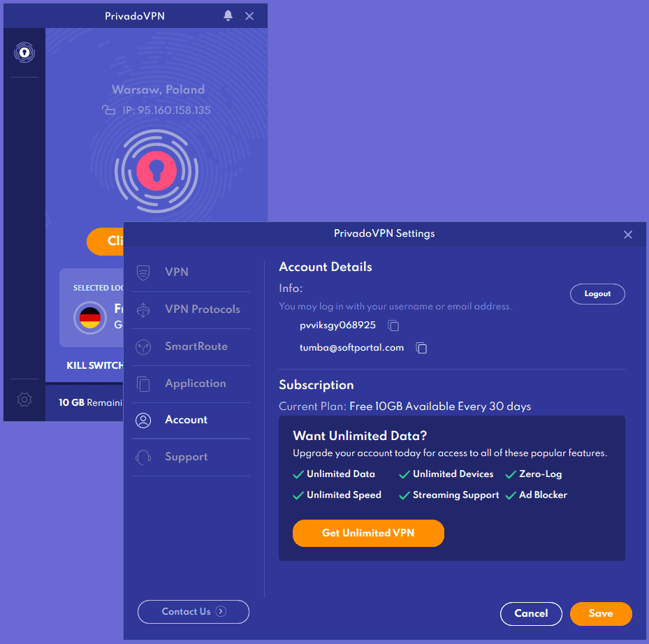Select the Account tab
Image resolution: width=649 pixels, height=644 pixels.
pyautogui.click(x=191, y=420)
